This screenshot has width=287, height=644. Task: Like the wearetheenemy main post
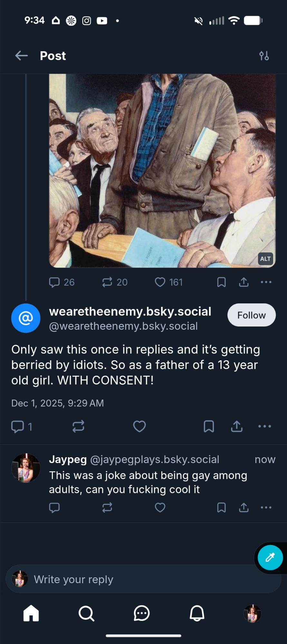139,426
